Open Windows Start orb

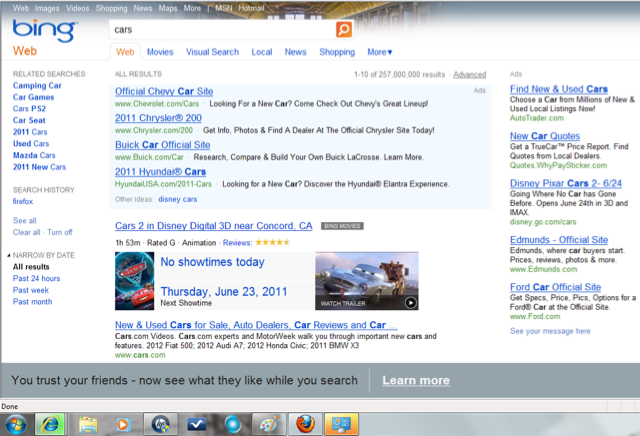point(16,425)
